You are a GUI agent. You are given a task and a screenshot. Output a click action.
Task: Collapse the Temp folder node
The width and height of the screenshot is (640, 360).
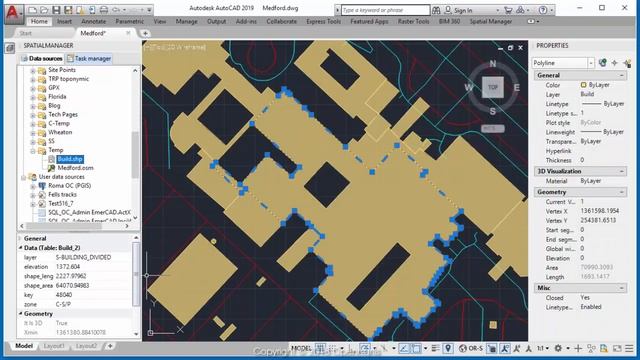coord(33,150)
